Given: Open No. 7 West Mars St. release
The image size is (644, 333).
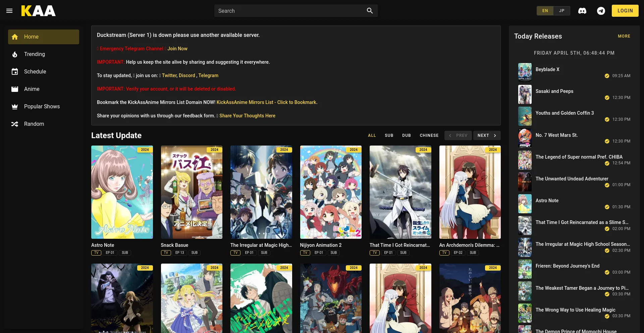Looking at the screenshot, I should [556, 135].
